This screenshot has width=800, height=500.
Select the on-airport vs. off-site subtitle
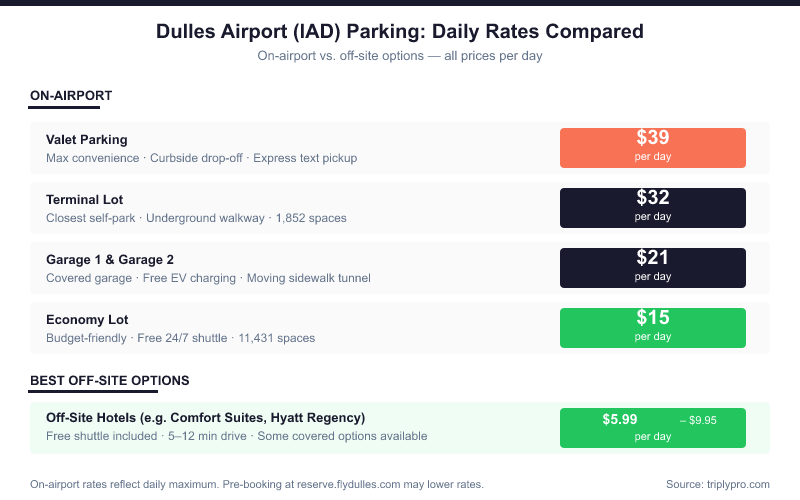[x=400, y=56]
